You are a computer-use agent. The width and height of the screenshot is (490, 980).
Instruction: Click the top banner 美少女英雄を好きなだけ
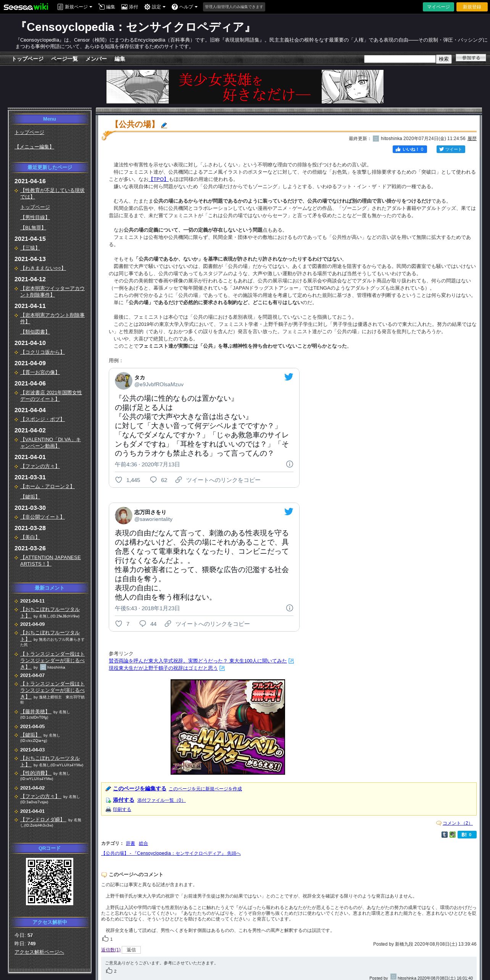click(245, 87)
